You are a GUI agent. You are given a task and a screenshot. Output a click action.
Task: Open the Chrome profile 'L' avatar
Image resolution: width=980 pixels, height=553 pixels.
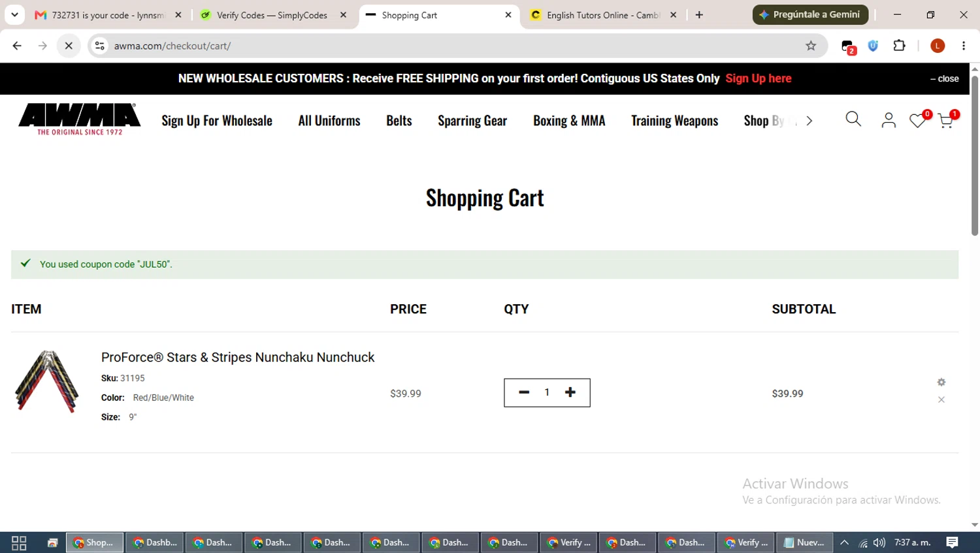point(938,46)
